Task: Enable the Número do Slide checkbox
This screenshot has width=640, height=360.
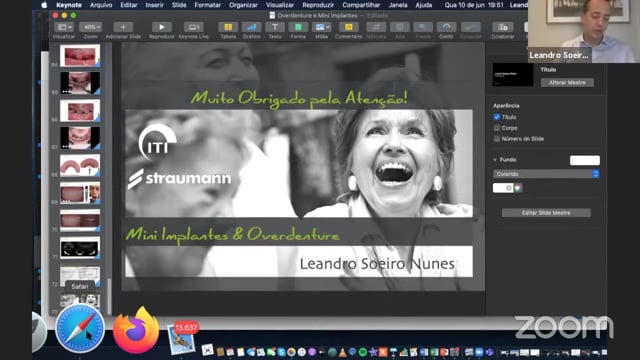Action: [497, 139]
